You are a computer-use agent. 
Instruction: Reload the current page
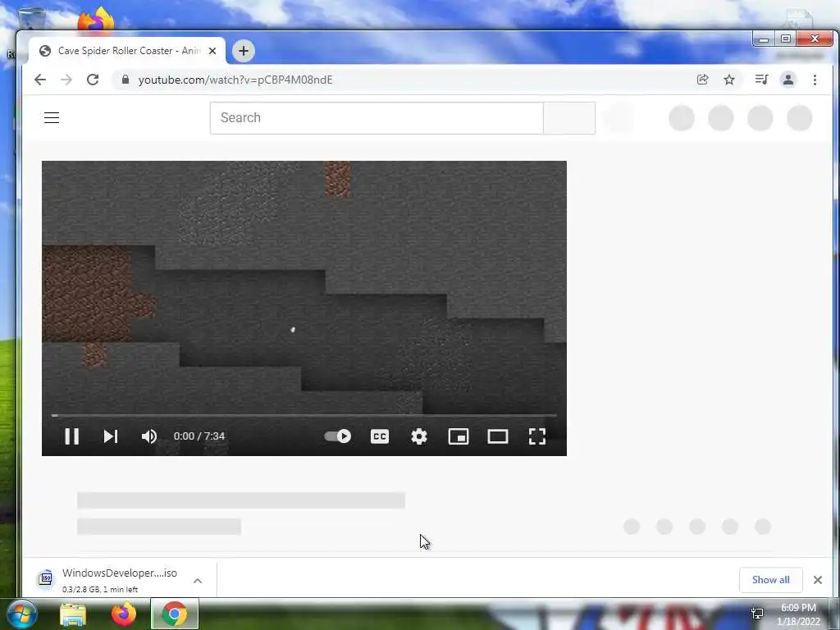click(x=93, y=80)
